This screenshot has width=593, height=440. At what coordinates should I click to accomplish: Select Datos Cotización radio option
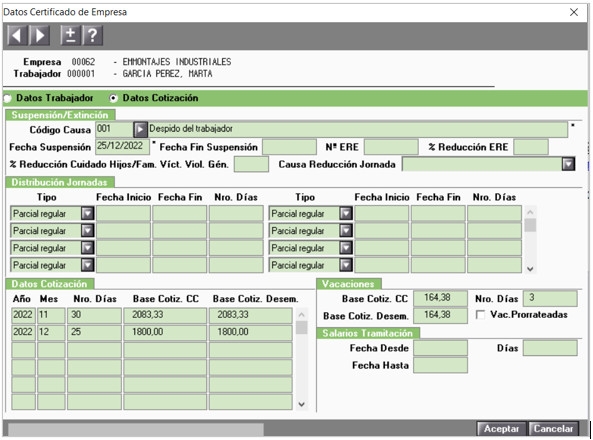(113, 98)
